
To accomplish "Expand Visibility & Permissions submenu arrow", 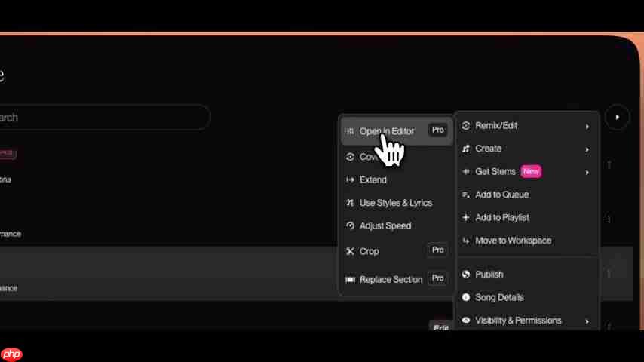I will [587, 321].
